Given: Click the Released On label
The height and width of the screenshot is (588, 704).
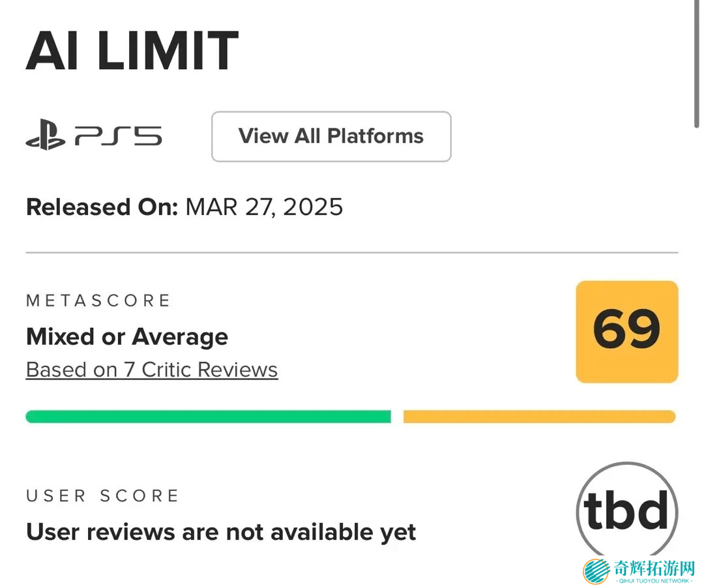Looking at the screenshot, I should 101,207.
